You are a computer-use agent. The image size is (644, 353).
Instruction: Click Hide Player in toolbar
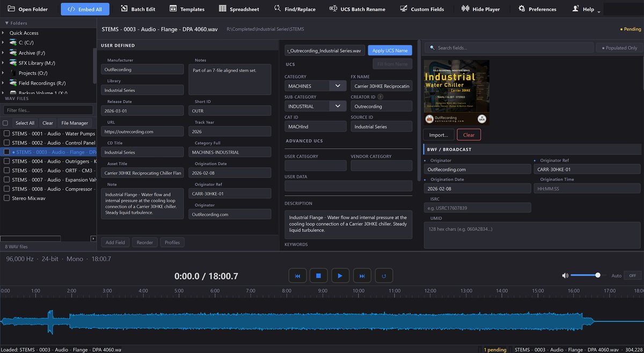(480, 9)
